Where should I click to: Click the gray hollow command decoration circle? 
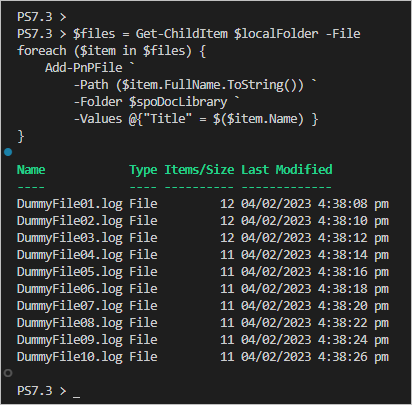[x=8, y=373]
